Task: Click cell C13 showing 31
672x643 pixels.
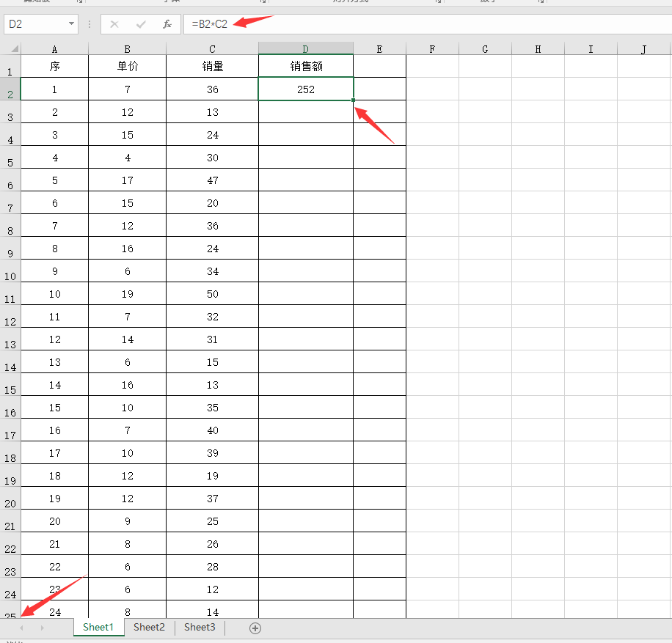Action: [x=212, y=339]
